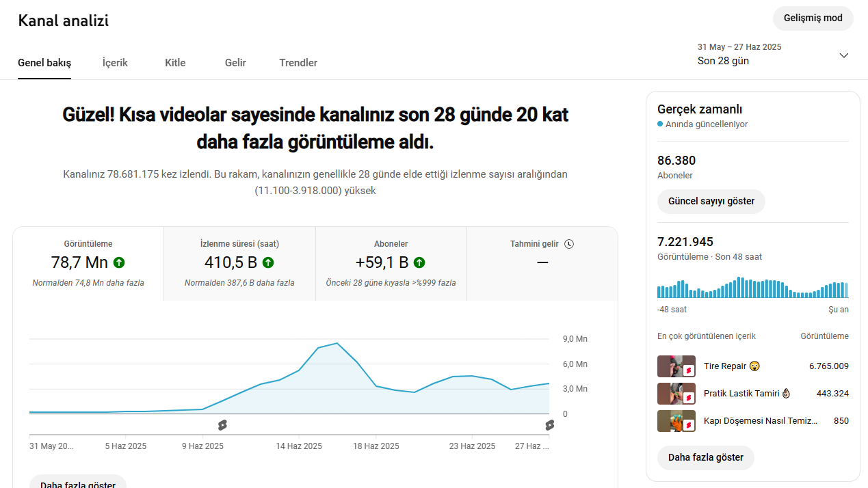Click the 48-hour views bar chart
Viewport: 868px width, 488px height.
(753, 288)
